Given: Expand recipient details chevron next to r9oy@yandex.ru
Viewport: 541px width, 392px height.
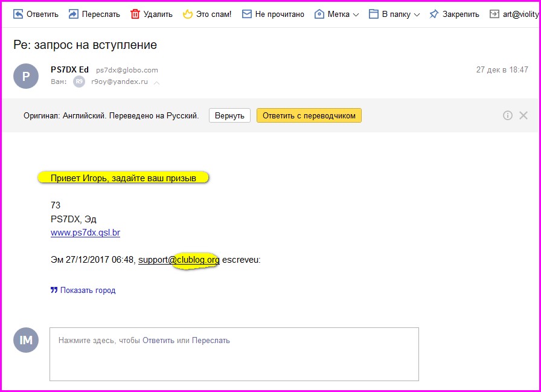Looking at the screenshot, I should point(157,82).
